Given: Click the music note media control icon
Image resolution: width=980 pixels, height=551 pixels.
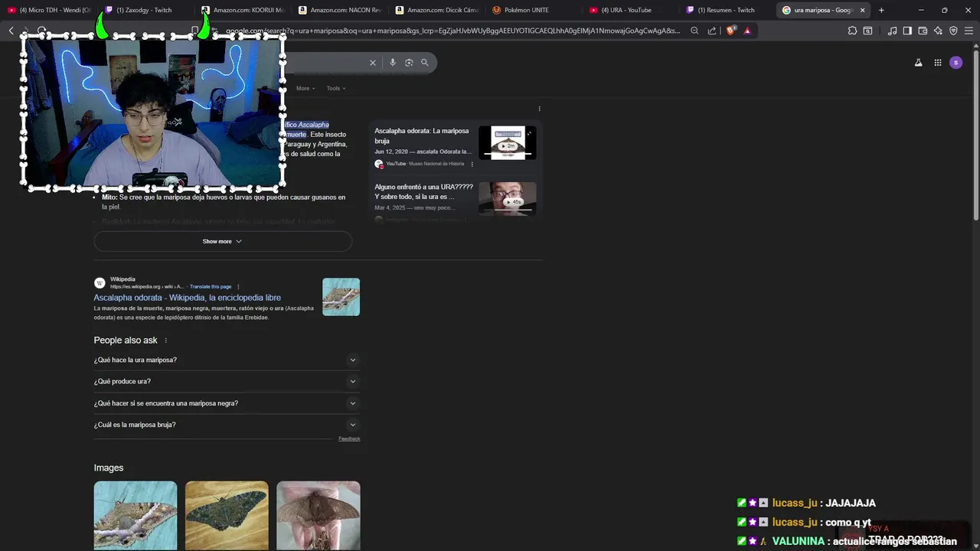Looking at the screenshot, I should (892, 31).
